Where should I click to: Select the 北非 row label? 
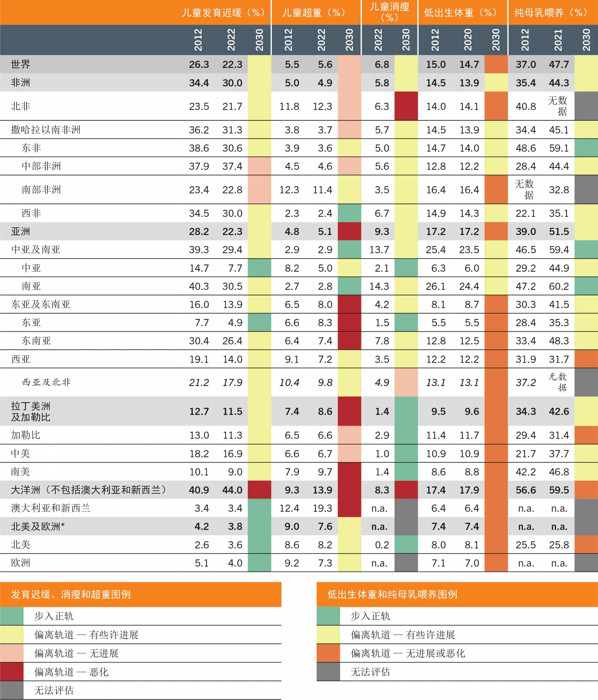(x=21, y=106)
